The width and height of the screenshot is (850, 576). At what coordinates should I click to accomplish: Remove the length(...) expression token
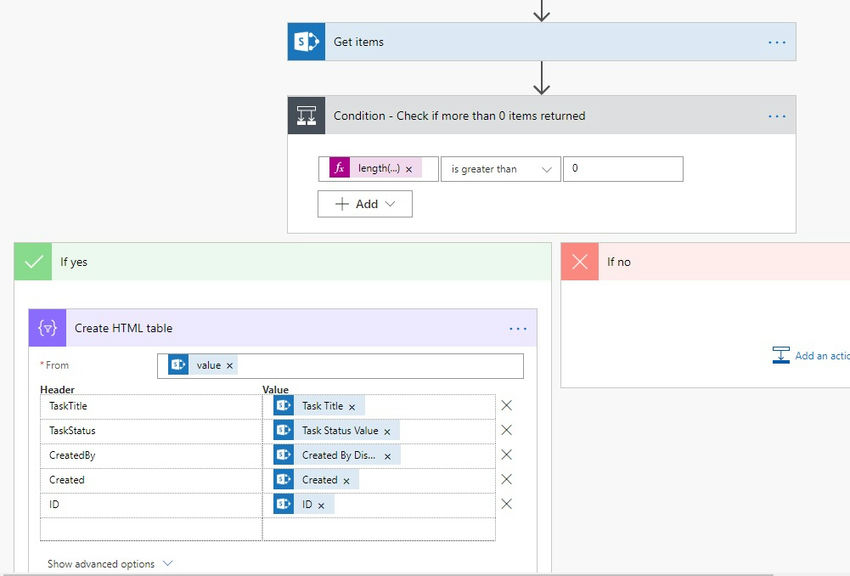[409, 170]
